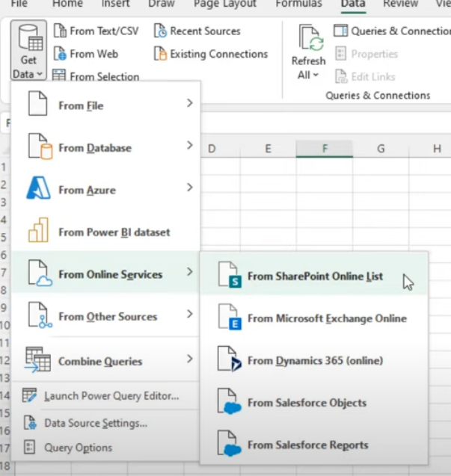Select column H header
The image size is (451, 476).
437,149
